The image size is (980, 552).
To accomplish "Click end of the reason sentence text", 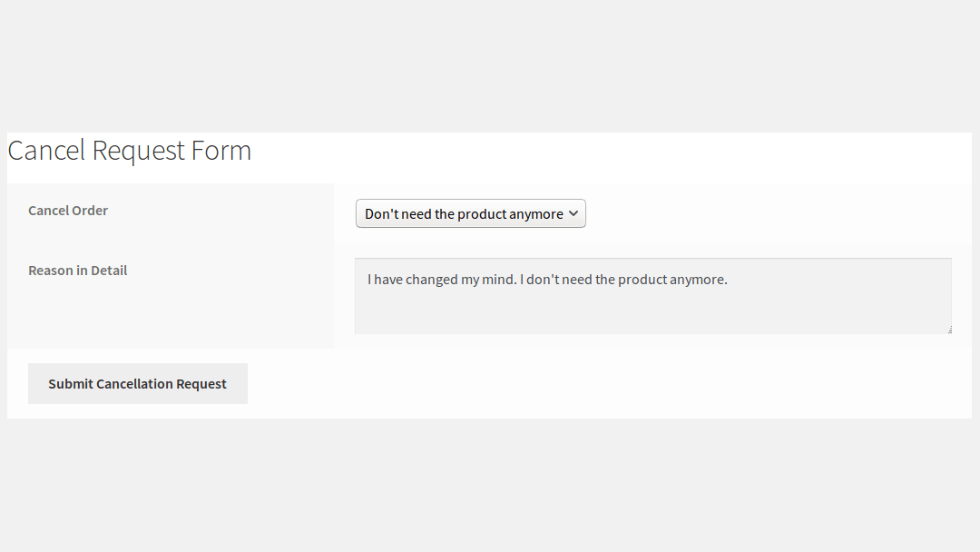I will click(726, 279).
